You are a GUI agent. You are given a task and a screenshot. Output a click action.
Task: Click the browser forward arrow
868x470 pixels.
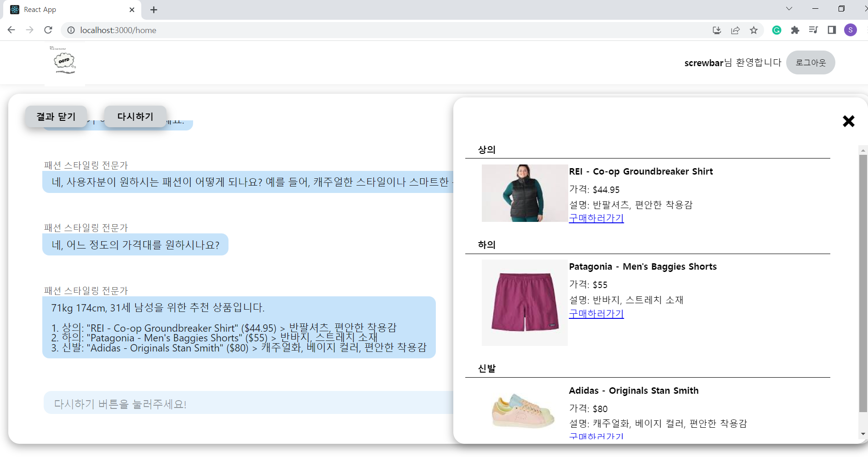tap(30, 30)
